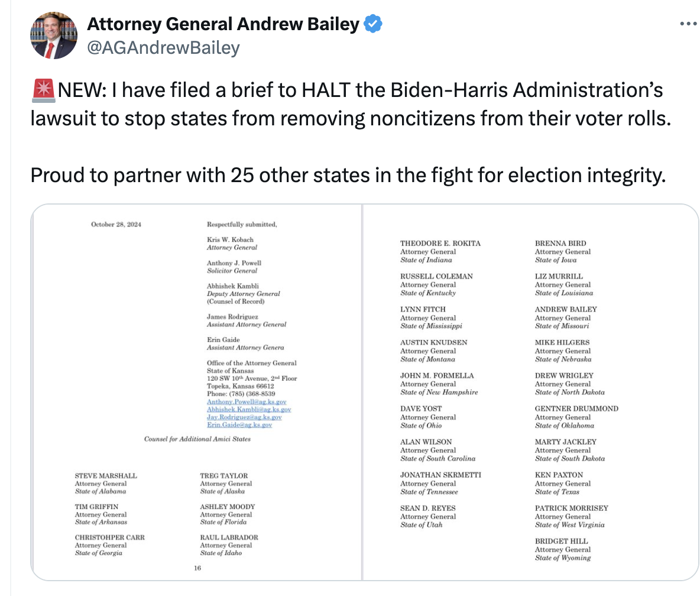Click the Erin.Gaide@ag.ks.gov email link
Viewport: 700px width, 596px height.
point(239,425)
